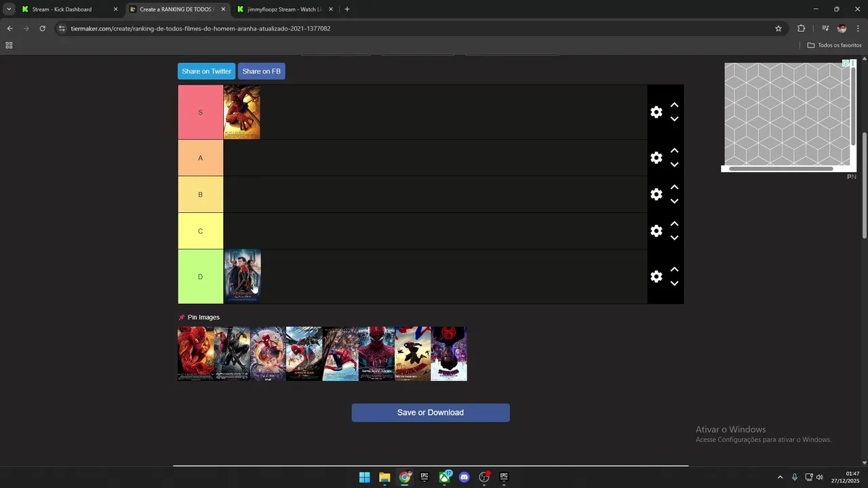Click the page vertical scrollbar
This screenshot has width=868, height=488.
pyautogui.click(x=865, y=184)
